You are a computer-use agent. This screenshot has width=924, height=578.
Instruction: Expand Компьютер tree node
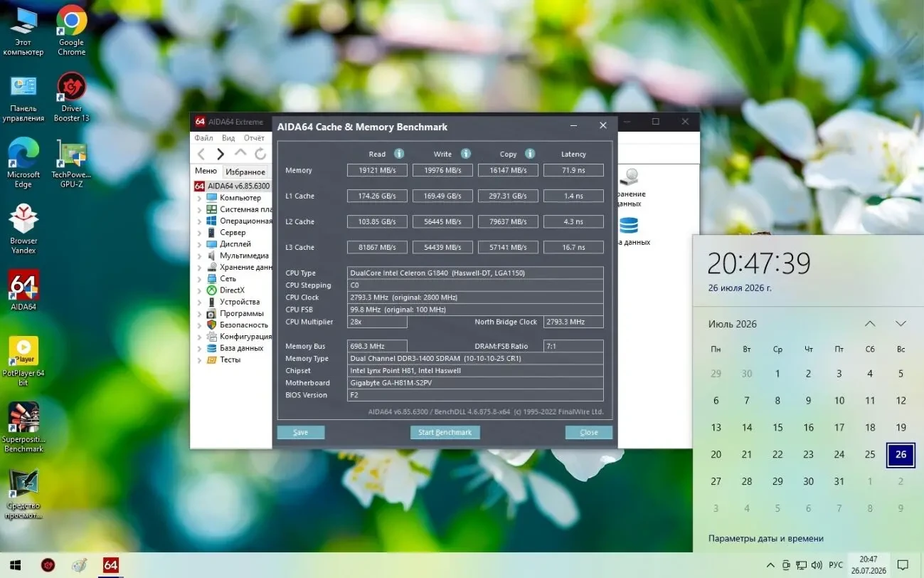(200, 198)
